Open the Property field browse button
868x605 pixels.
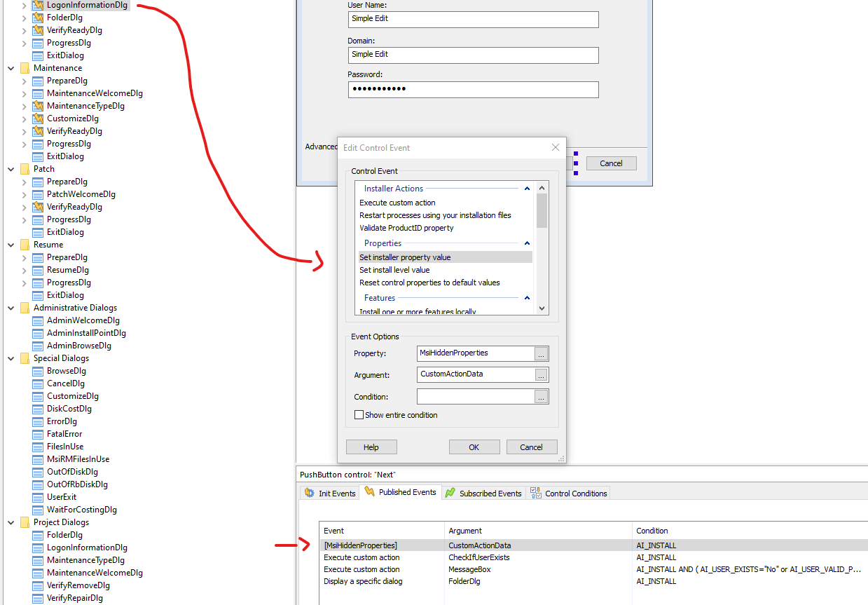(541, 354)
